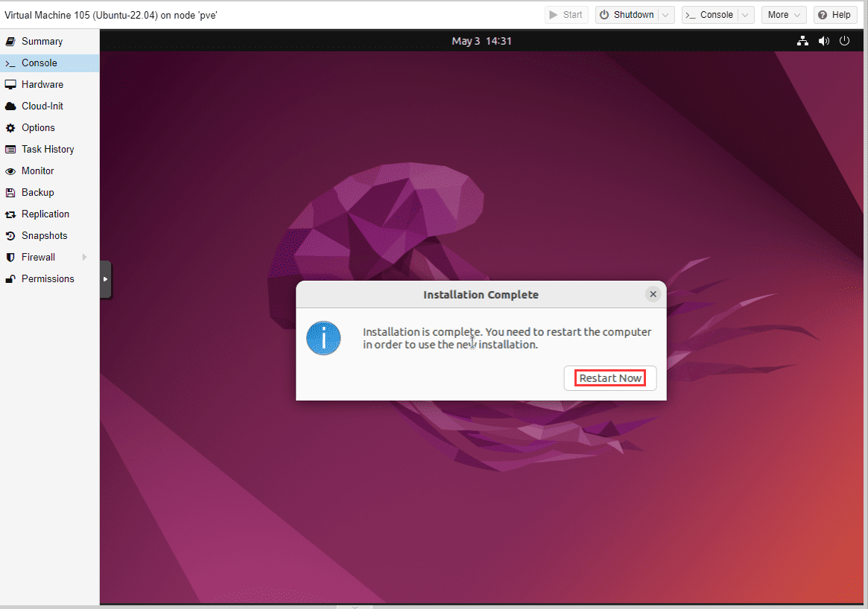
Task: Open the Monitor section
Action: [49, 171]
